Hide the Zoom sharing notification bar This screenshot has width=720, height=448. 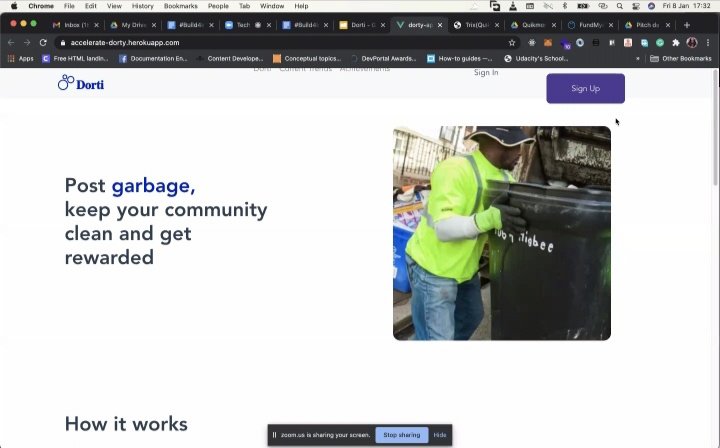440,435
